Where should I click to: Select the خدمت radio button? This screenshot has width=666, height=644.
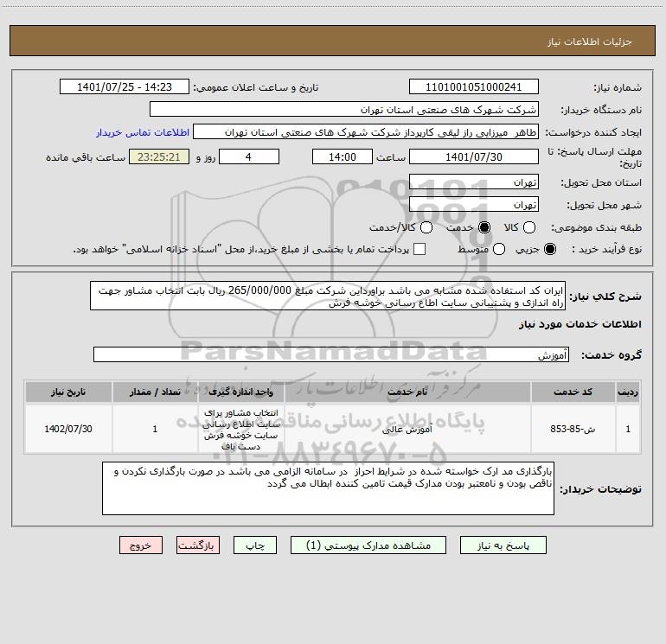(x=484, y=227)
